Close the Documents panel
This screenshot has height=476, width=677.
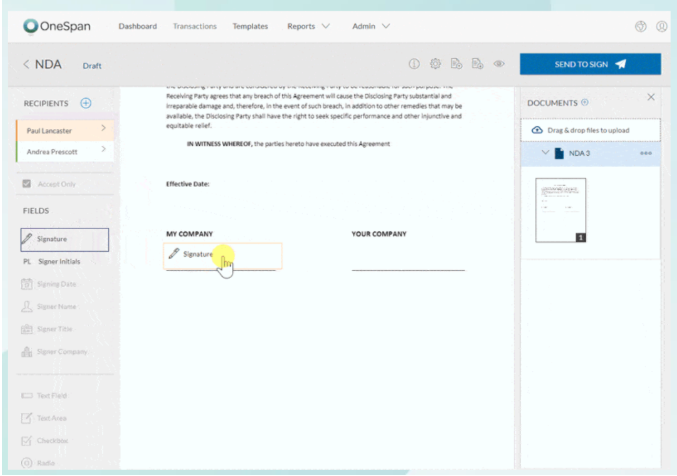click(651, 97)
